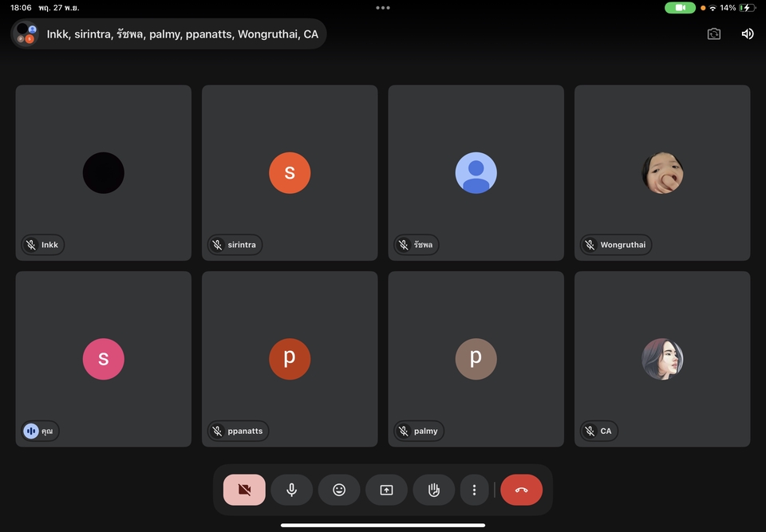
Task: Raise hand with the hand icon
Action: [433, 490]
